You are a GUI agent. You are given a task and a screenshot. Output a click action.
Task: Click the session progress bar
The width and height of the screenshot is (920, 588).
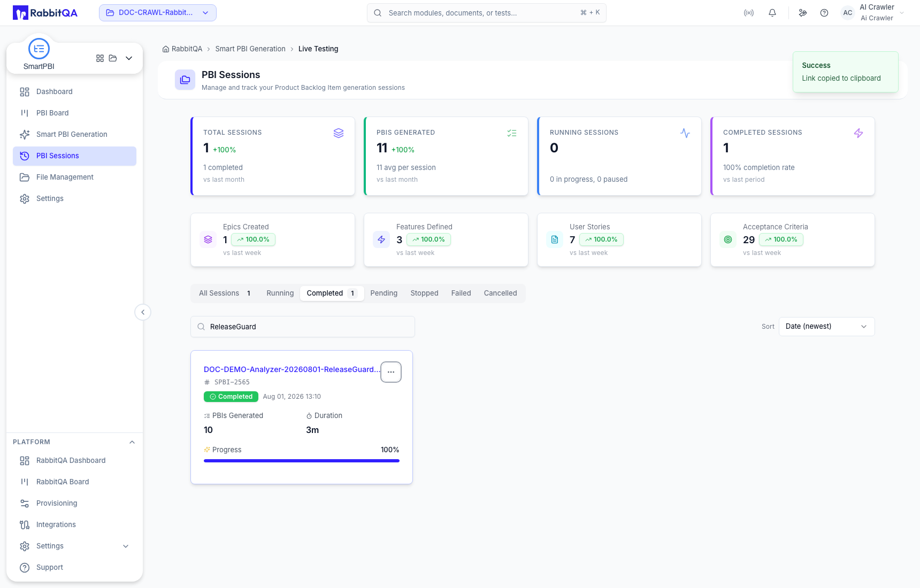pos(302,461)
